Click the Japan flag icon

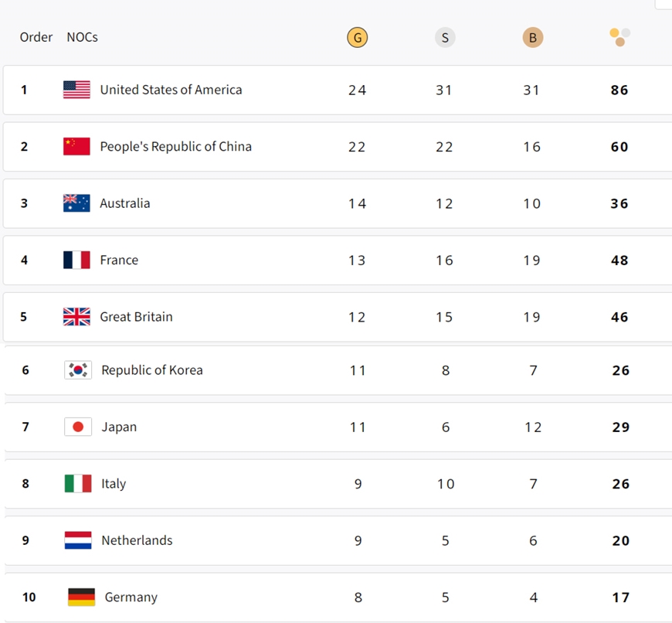(x=78, y=427)
